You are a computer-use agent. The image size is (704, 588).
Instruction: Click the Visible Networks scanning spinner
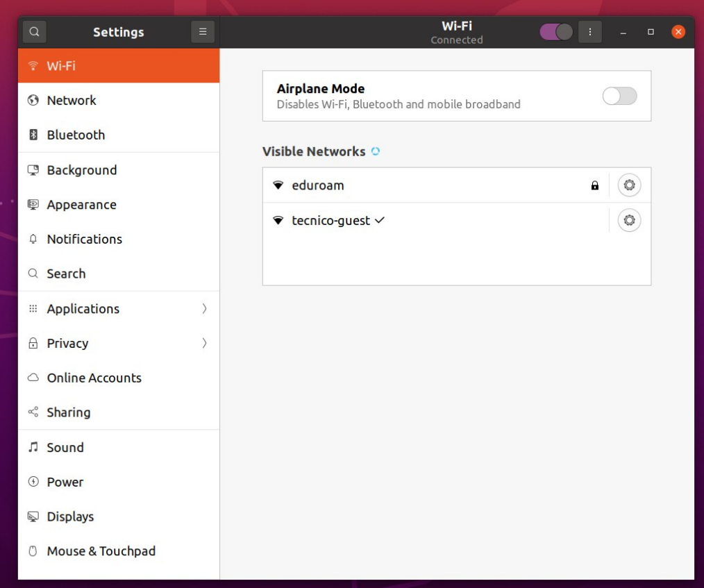[x=376, y=151]
